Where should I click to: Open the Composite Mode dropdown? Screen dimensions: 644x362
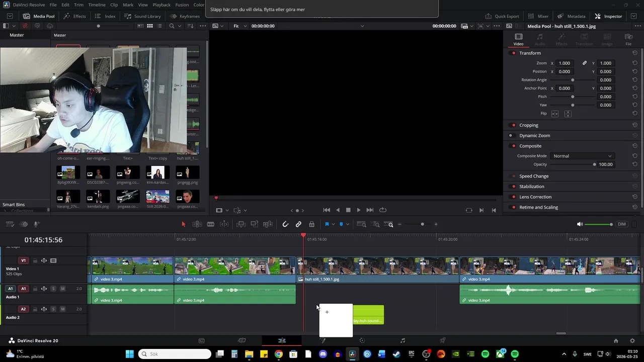tap(582, 156)
